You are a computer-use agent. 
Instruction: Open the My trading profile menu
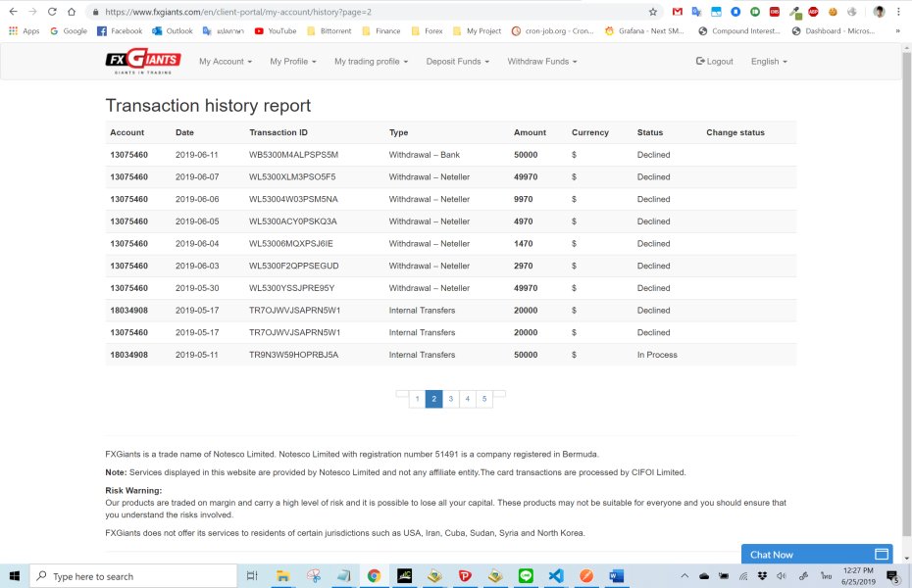(x=371, y=62)
